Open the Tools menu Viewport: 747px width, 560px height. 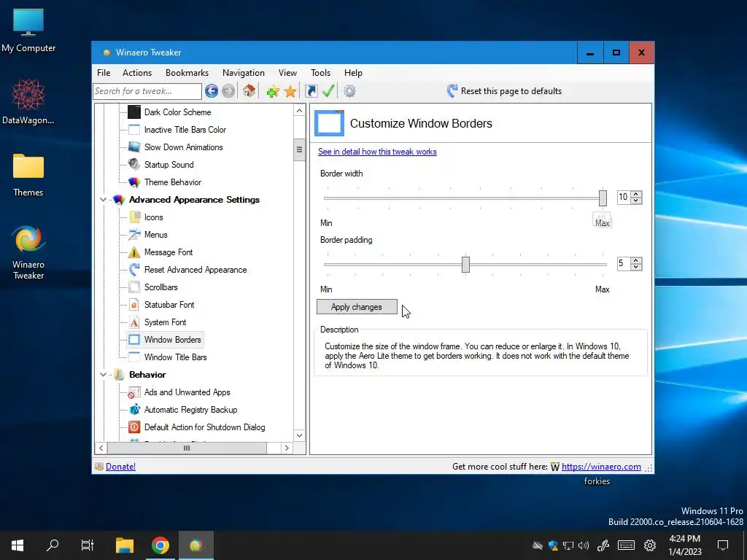click(320, 73)
